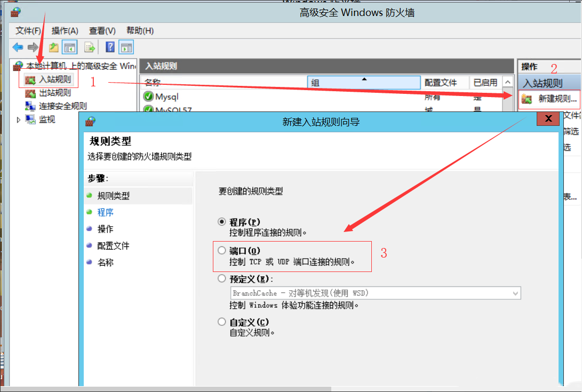Select the 程序(P) radio button
Viewport: 582px width, 392px height.
222,221
